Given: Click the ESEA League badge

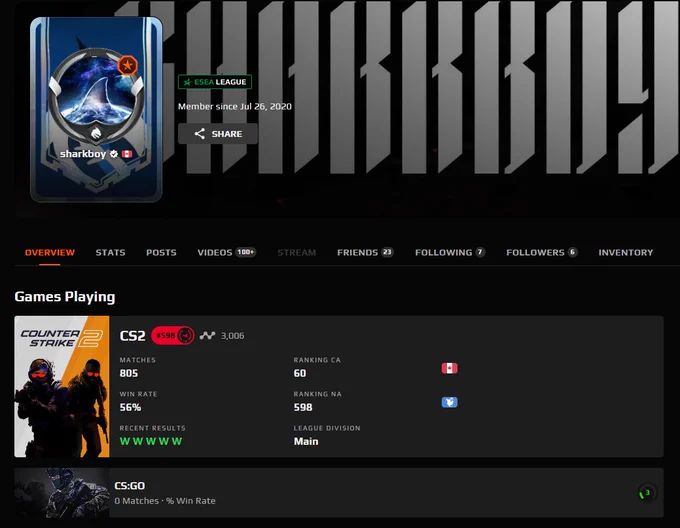Looking at the screenshot, I should 215,82.
